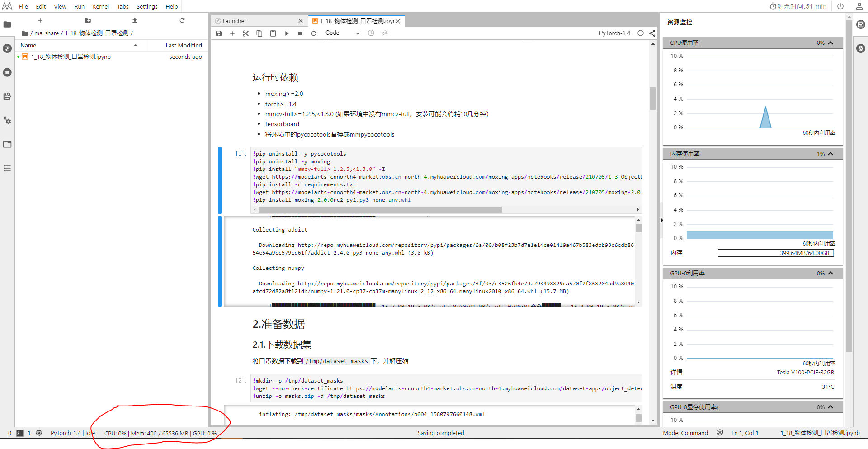Click the code cell horizontal scrollbar
868x449 pixels.
380,210
